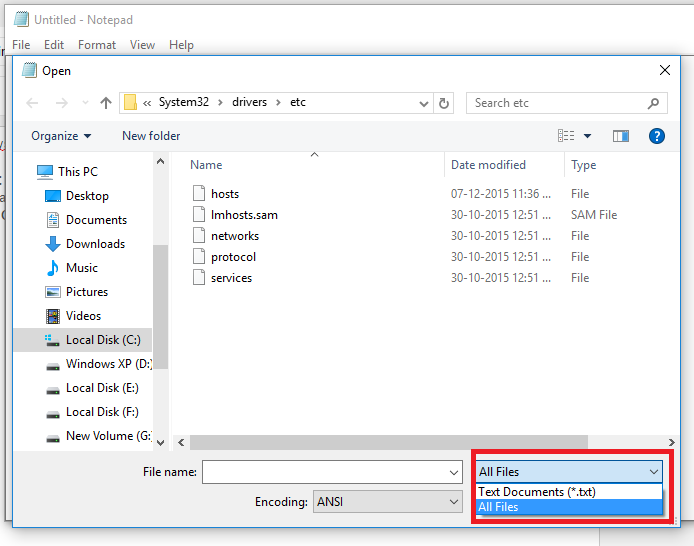Expand the File name dropdown arrow
694x546 pixels.
pos(454,473)
